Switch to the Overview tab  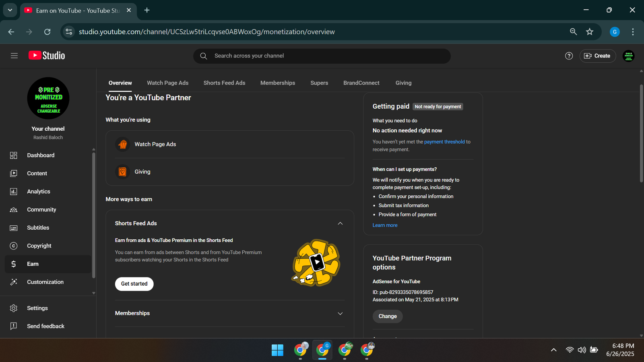(x=120, y=83)
